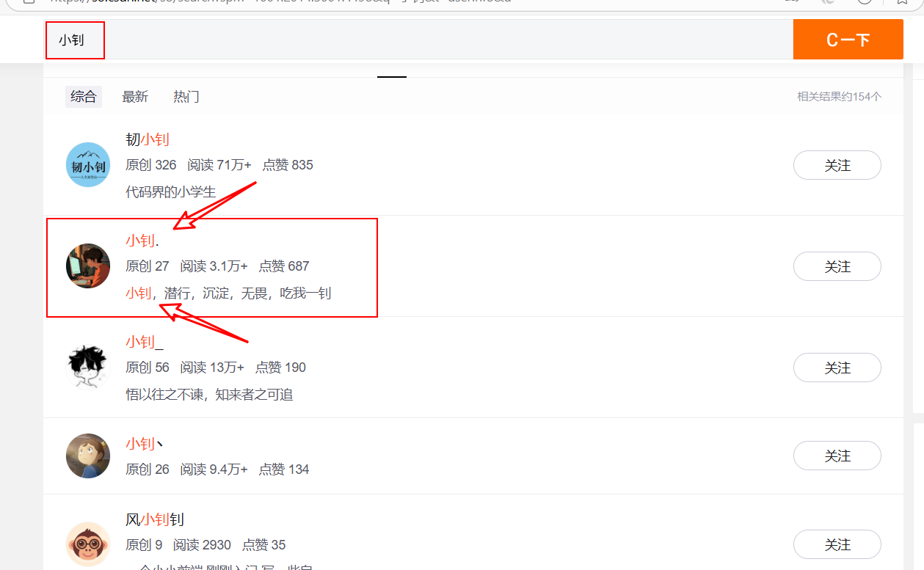Viewport: 924px width, 570px height.
Task: Click the search input containing 小钊
Action: tap(418, 40)
